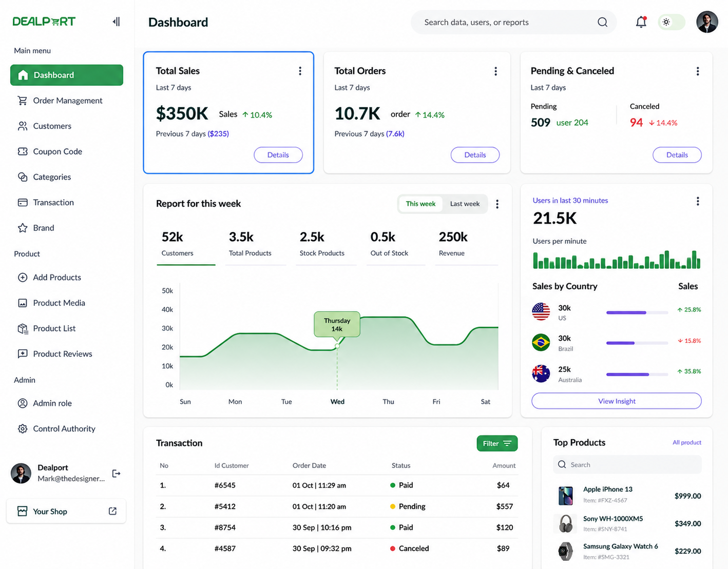Viewport: 728px width, 569px height.
Task: Go to Order Management in the sidebar
Action: tap(67, 101)
